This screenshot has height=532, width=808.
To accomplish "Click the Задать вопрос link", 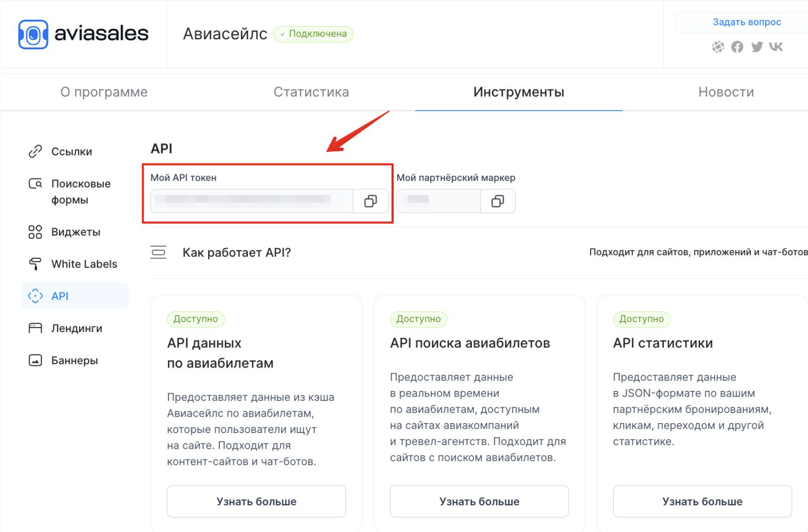I will pos(747,22).
